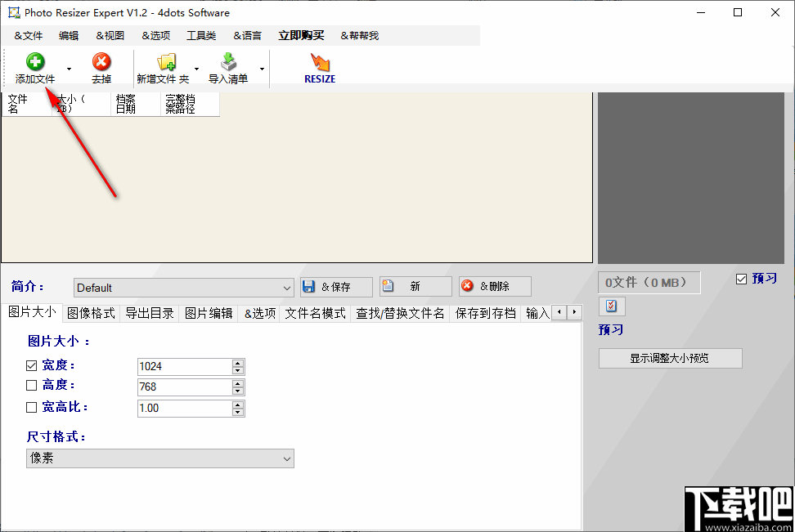Click the green Add Files (添加文件) icon
795x532 pixels.
coord(34,61)
